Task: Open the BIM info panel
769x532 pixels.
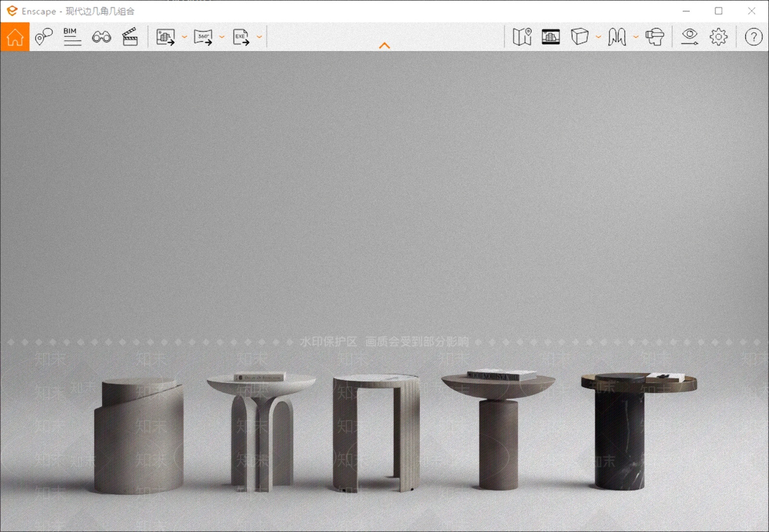Action: tap(72, 37)
